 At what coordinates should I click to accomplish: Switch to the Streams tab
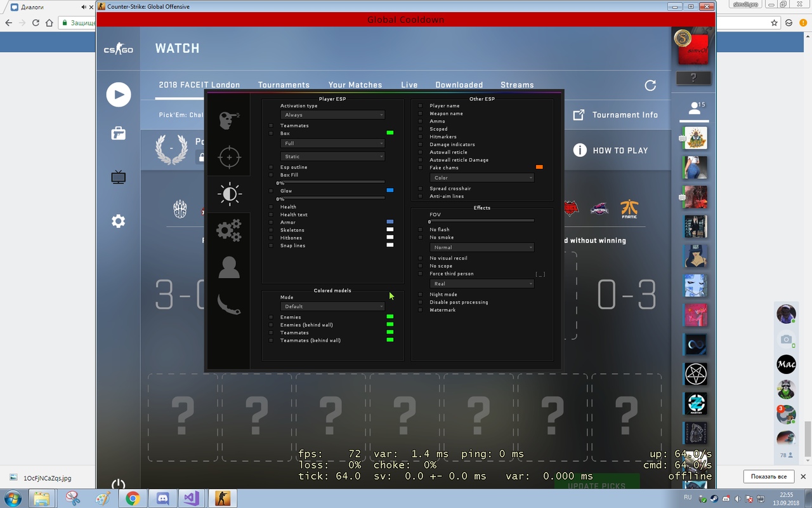click(x=517, y=85)
